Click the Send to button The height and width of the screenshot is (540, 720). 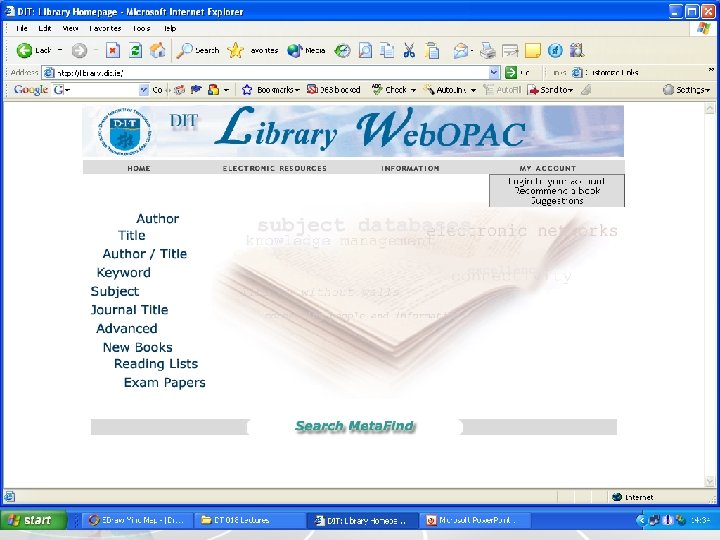[x=551, y=90]
